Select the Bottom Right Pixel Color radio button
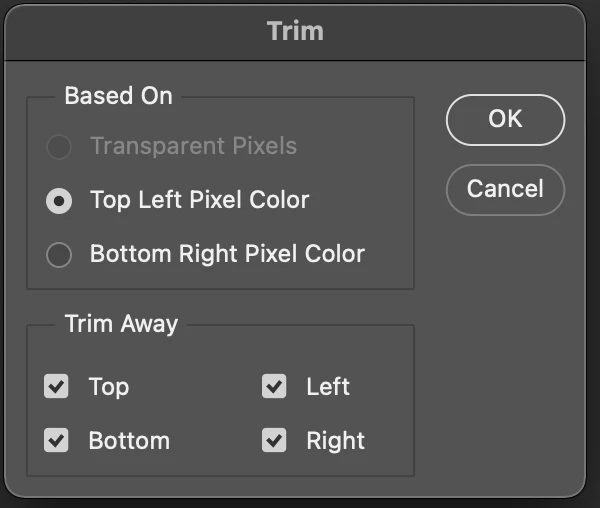The image size is (600, 508). [59, 254]
